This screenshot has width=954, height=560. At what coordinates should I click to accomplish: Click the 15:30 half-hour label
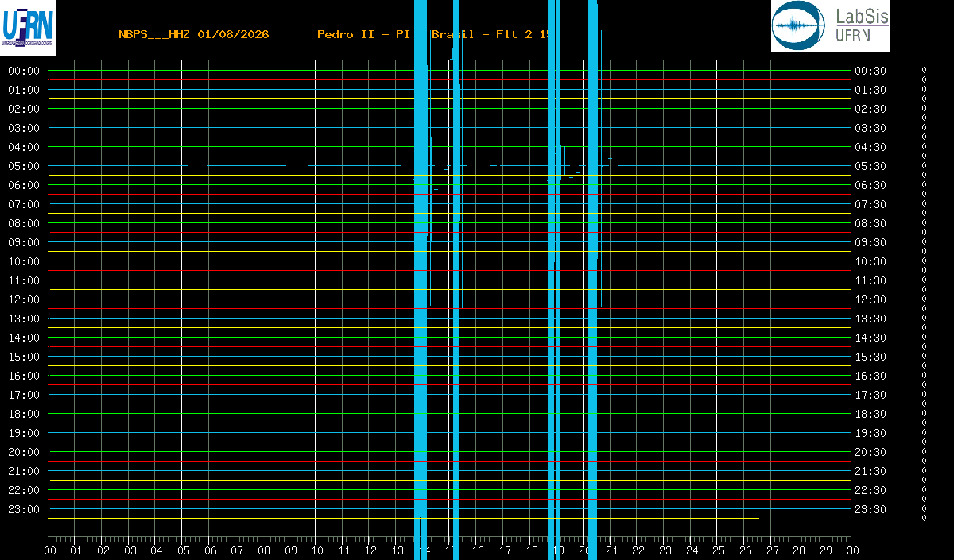click(x=871, y=357)
